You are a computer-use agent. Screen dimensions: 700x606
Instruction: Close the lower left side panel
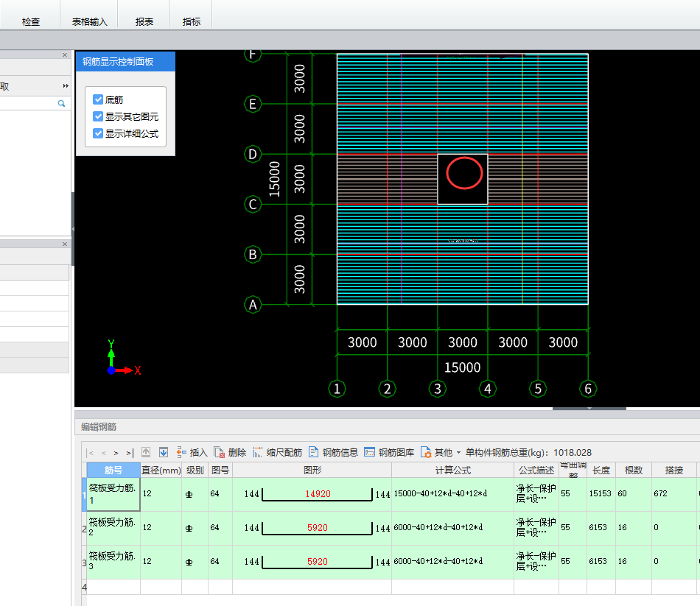point(65,244)
